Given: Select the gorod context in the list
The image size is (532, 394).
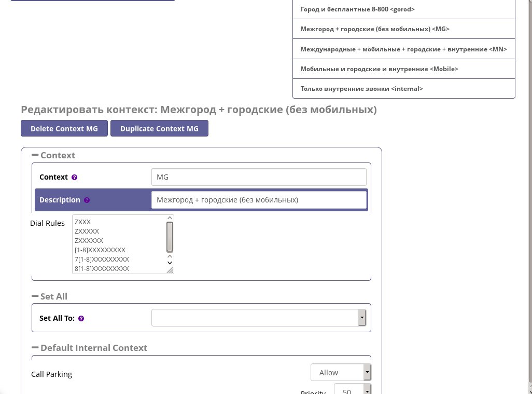Looking at the screenshot, I should pos(403,9).
